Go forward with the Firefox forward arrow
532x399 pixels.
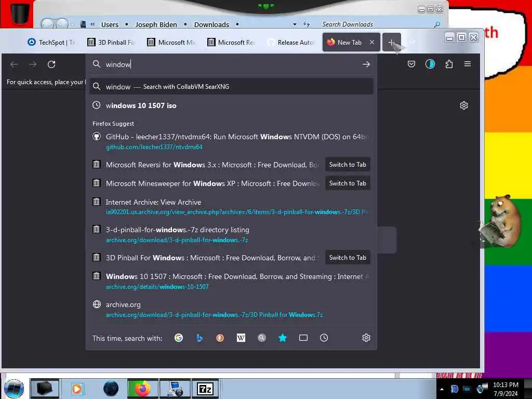point(33,64)
